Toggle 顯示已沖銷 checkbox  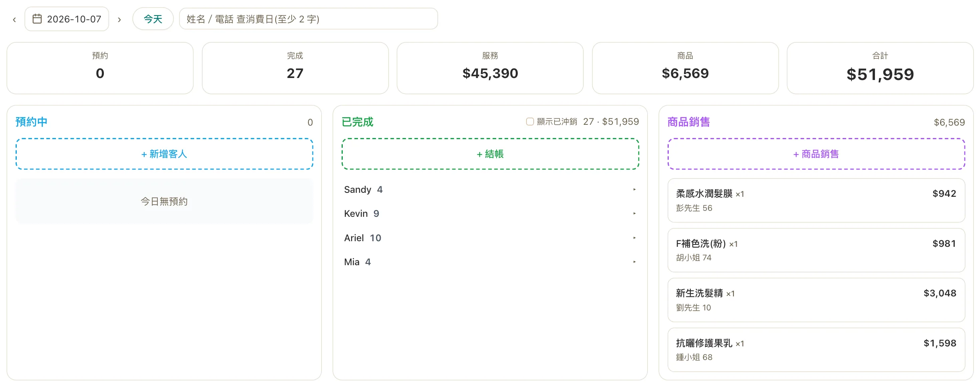point(530,122)
